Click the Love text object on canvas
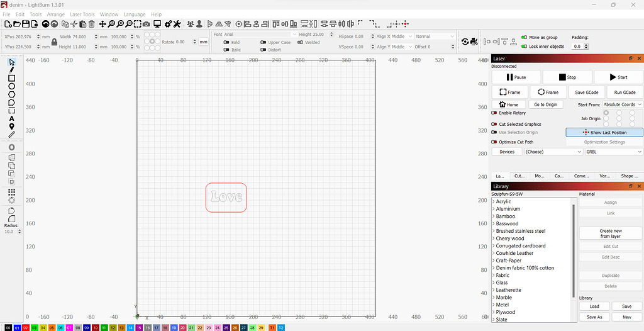Image resolution: width=644 pixels, height=331 pixels. [226, 196]
